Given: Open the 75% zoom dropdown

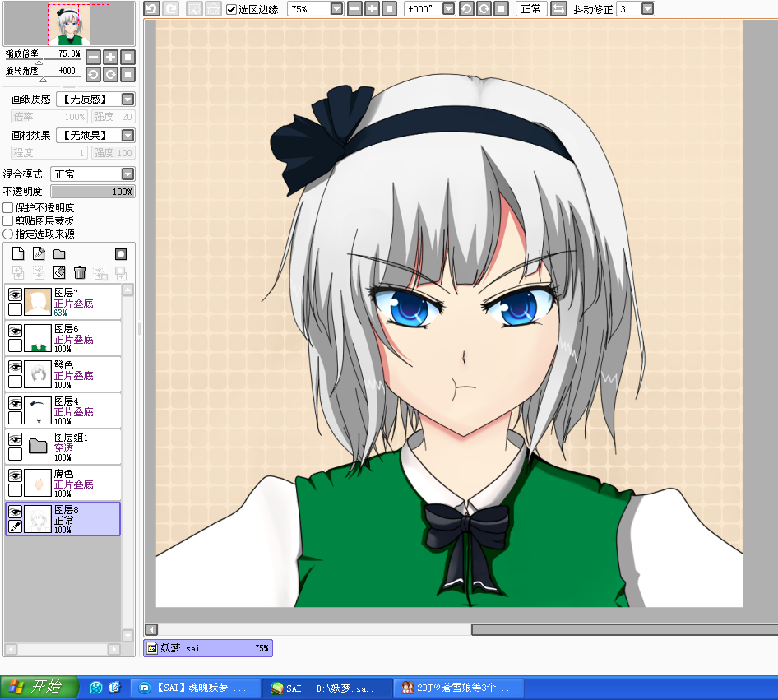Looking at the screenshot, I should [x=337, y=9].
